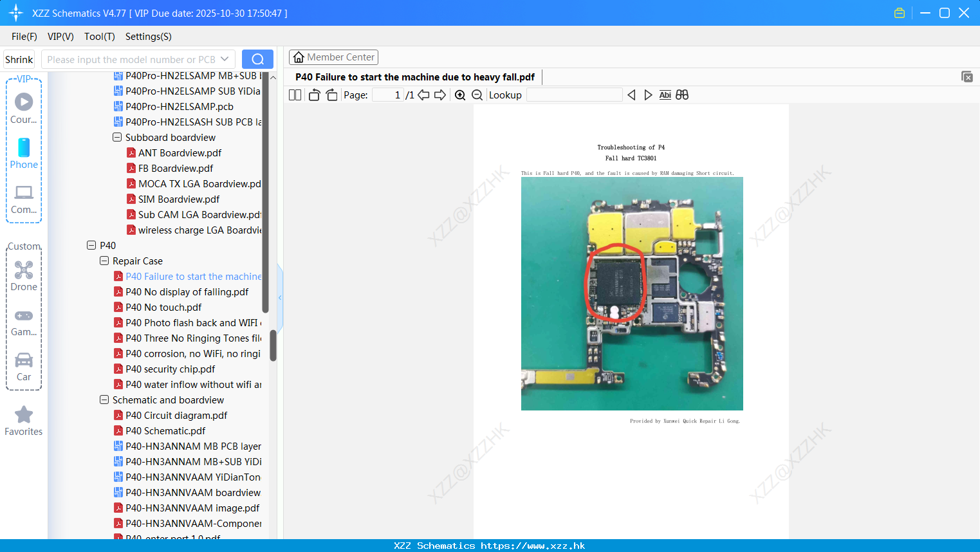This screenshot has width=980, height=552.
Task: Open wireless charge LGA Boardview file
Action: pos(194,230)
